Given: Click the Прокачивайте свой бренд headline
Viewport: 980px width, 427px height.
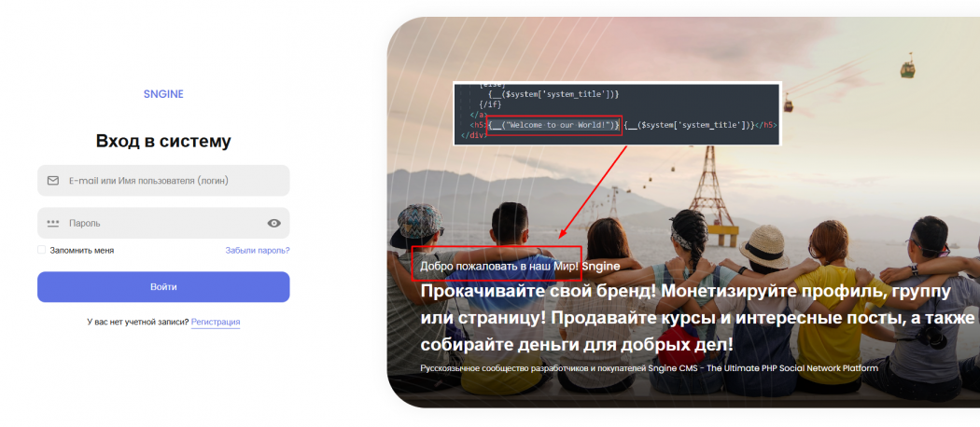Looking at the screenshot, I should click(697, 318).
